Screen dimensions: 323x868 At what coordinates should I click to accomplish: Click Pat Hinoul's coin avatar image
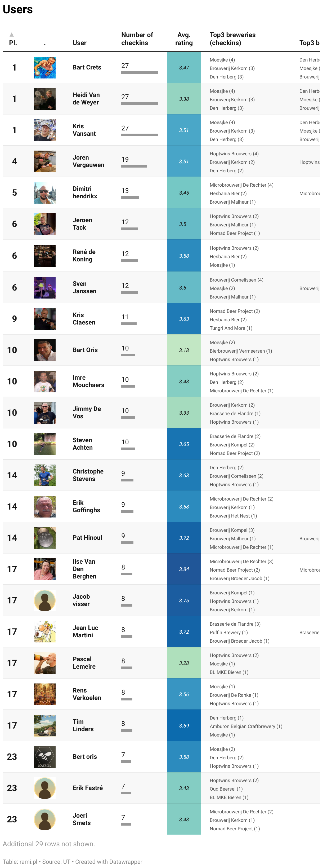45,538
